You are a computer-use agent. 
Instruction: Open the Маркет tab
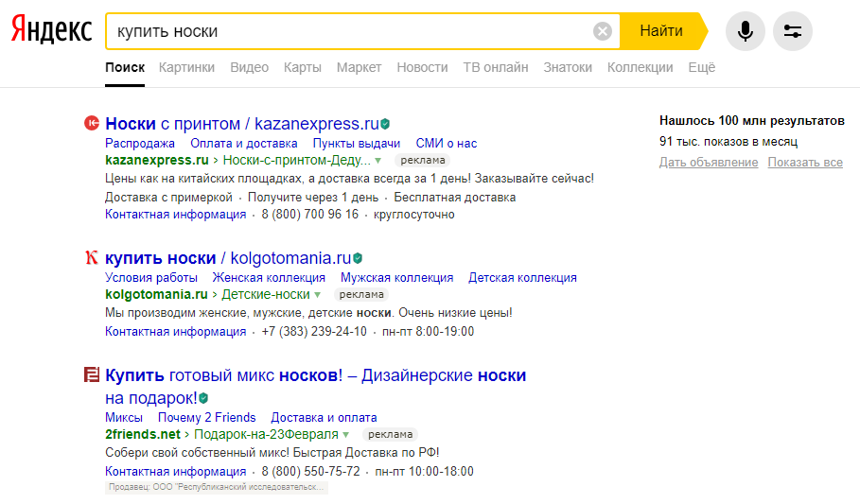[x=359, y=67]
